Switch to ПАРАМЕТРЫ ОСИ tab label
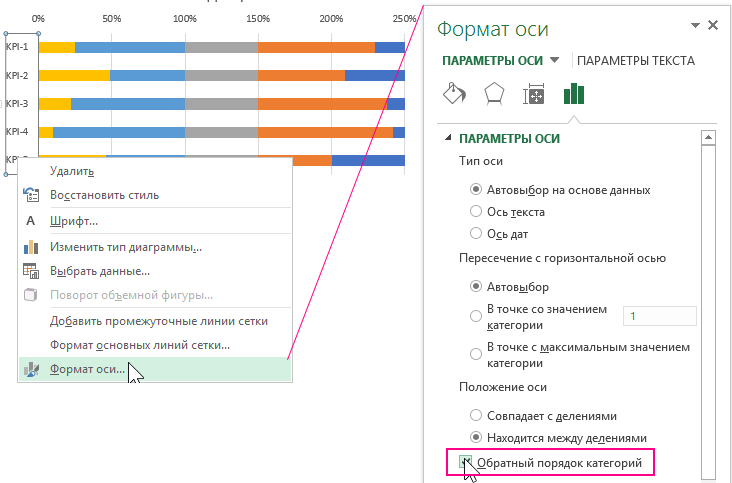Screen dimensions: 732x483 (493, 61)
